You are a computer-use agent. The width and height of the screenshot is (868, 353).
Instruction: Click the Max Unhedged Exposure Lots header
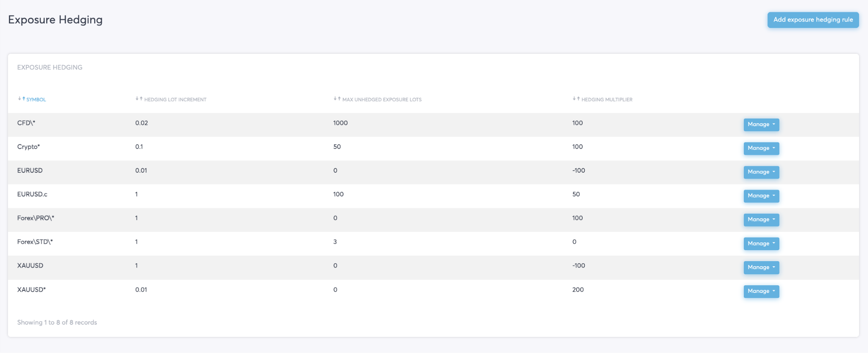381,99
